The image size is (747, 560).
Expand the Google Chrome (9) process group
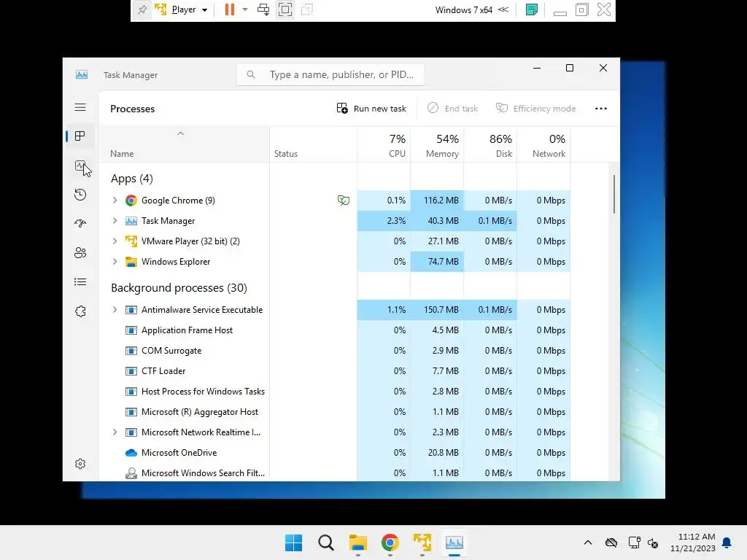pyautogui.click(x=115, y=201)
